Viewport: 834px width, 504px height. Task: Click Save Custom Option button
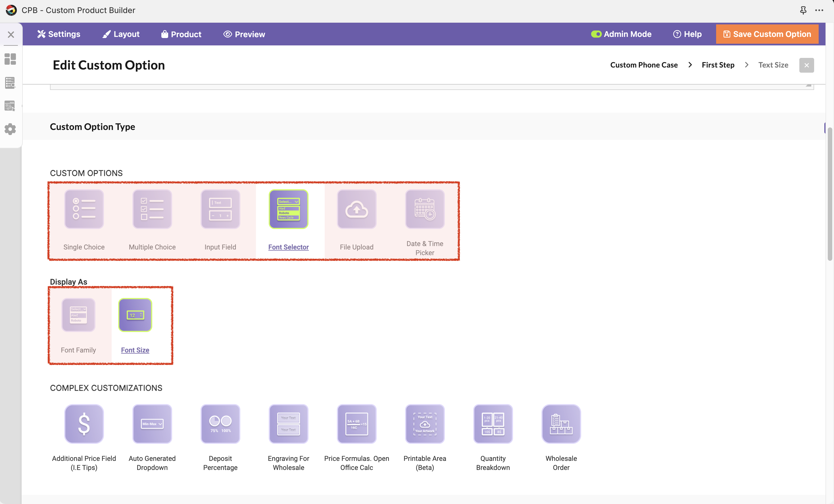coord(767,34)
